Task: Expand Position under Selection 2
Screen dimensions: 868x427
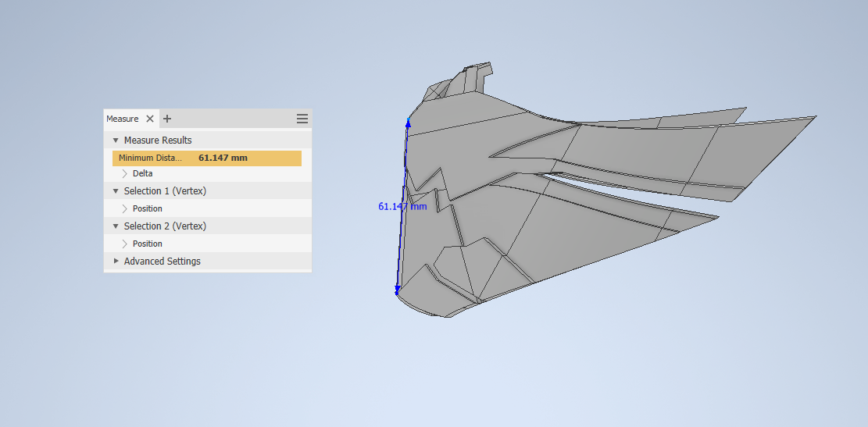Action: (124, 244)
